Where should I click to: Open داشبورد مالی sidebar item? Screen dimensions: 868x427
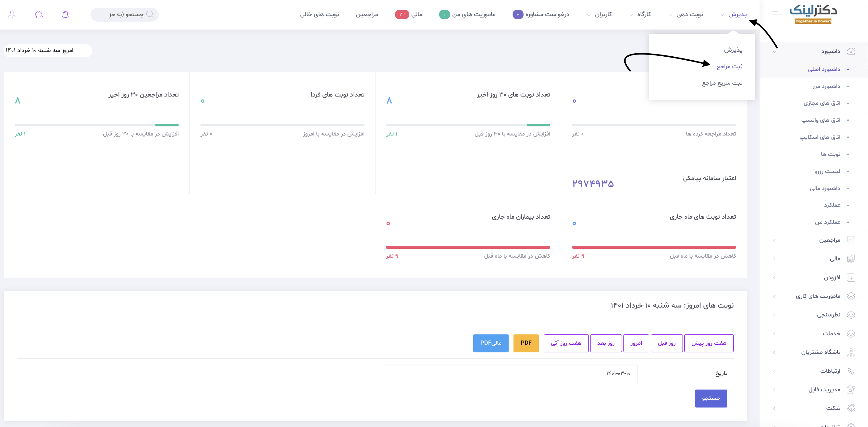click(825, 189)
